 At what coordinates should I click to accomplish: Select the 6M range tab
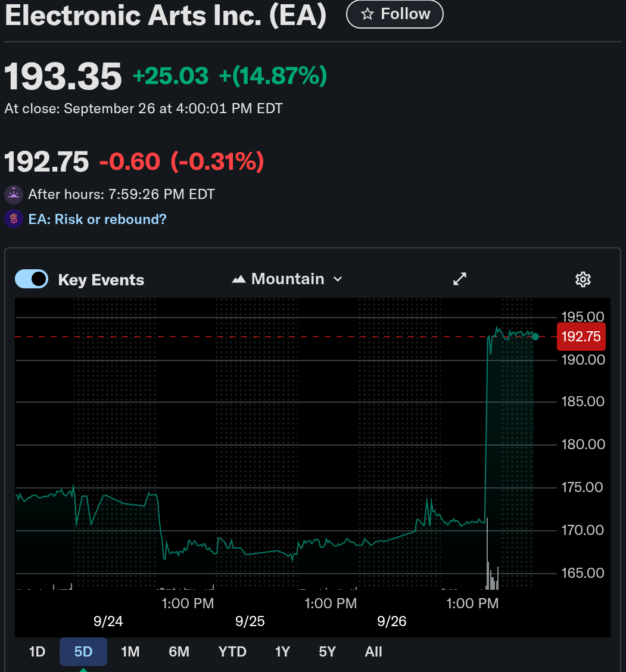tap(179, 651)
